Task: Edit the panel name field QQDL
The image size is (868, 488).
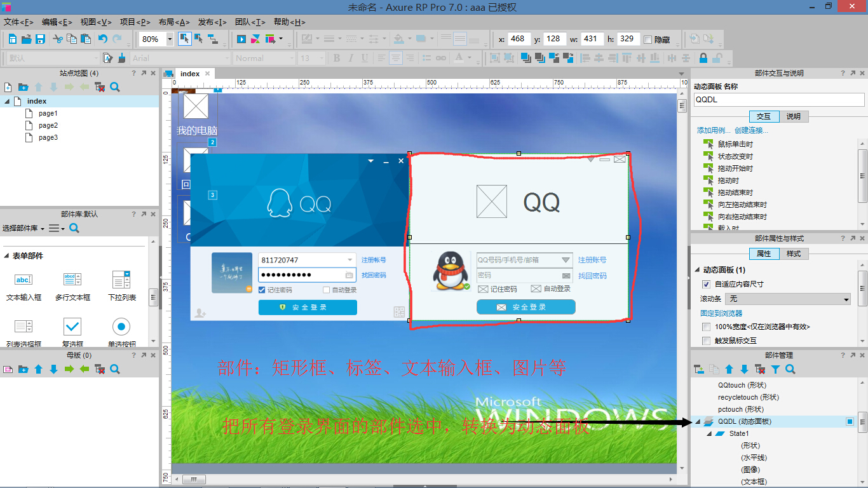Action: tap(779, 100)
